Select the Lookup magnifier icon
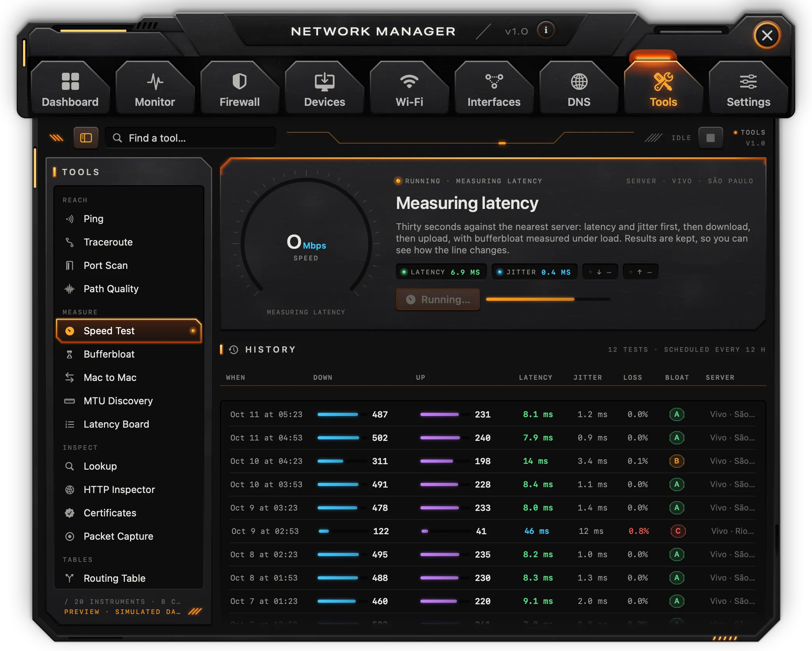 pyautogui.click(x=70, y=467)
